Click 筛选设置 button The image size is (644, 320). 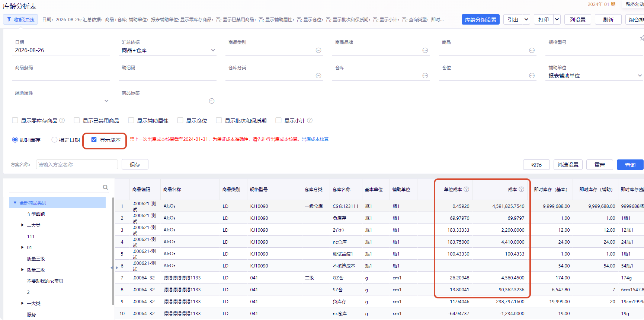tap(568, 165)
